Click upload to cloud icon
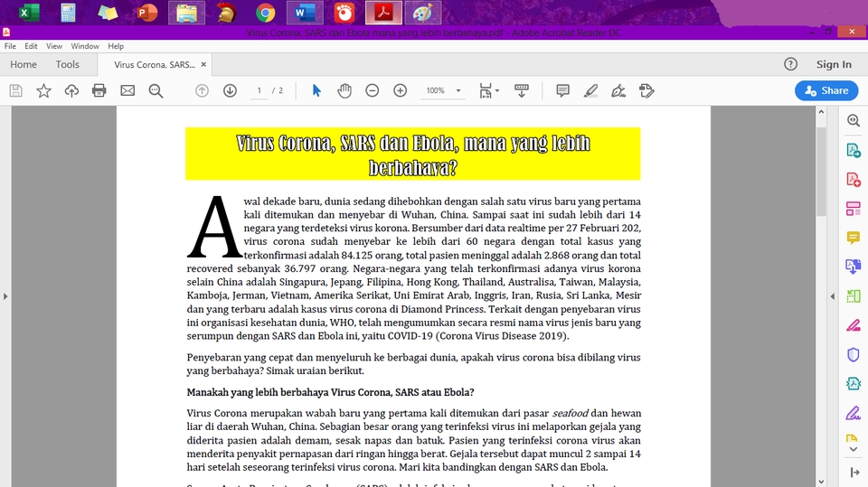 pos(71,90)
